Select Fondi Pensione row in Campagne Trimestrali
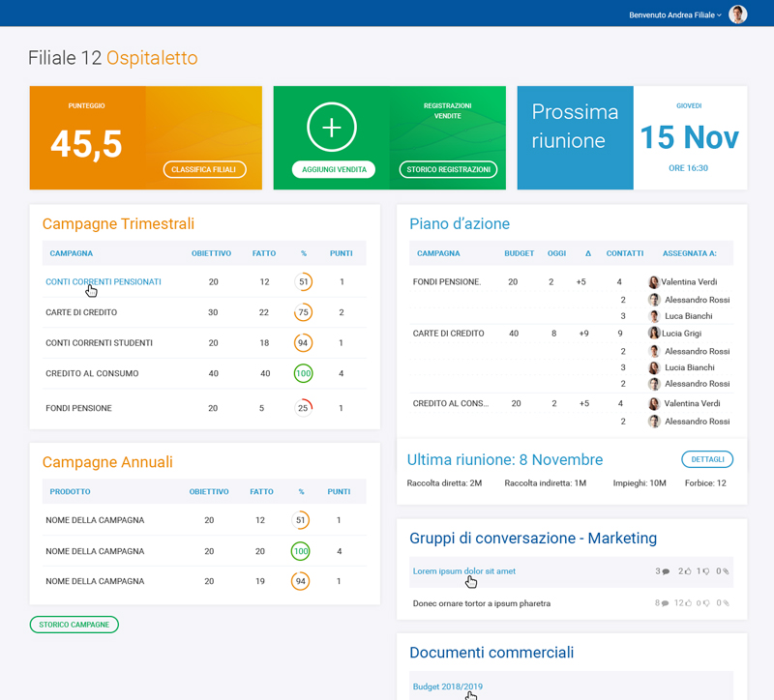 click(204, 408)
